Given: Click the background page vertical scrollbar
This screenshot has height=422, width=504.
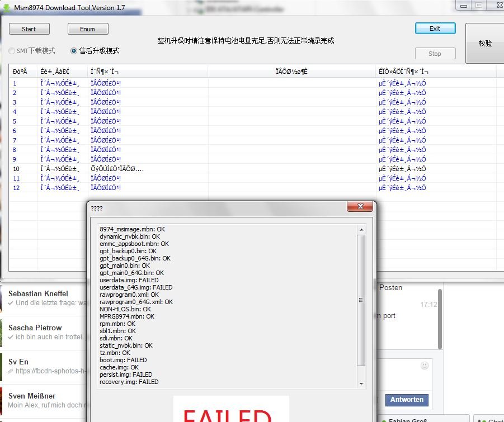Looking at the screenshot, I should pos(440,319).
